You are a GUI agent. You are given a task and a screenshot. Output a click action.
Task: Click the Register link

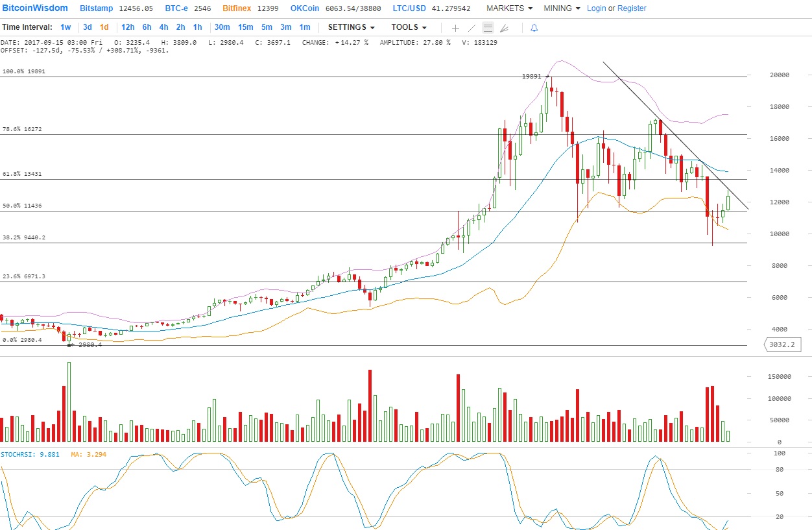[x=632, y=8]
